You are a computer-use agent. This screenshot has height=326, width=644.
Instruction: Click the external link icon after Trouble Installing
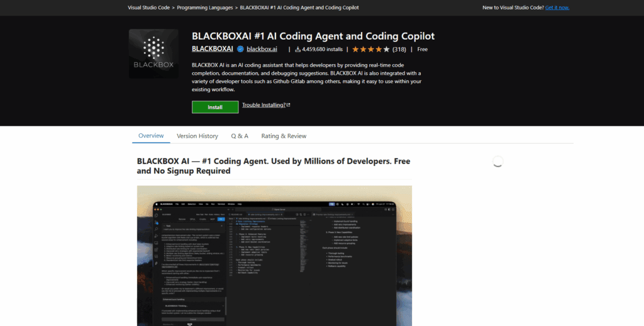(288, 105)
